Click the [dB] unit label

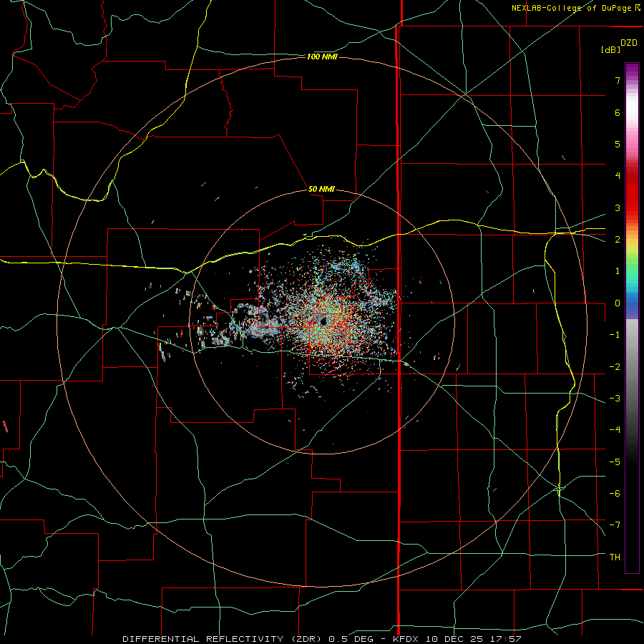tap(610, 50)
